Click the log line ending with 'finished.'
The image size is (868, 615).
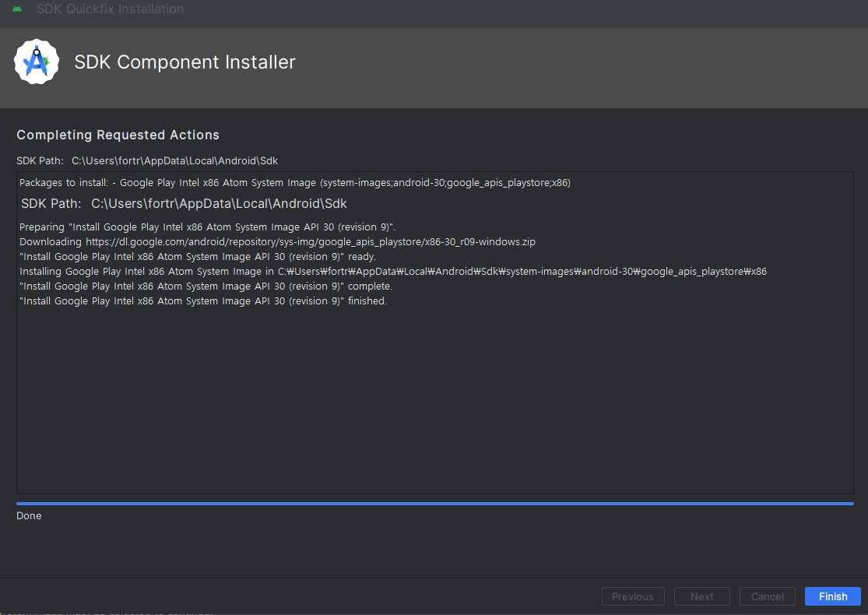tap(203, 301)
